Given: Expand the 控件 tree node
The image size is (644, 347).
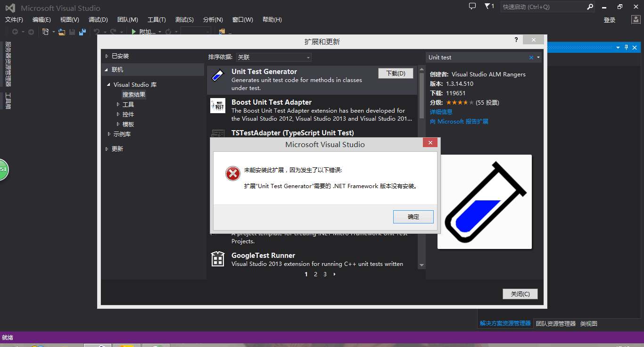Looking at the screenshot, I should click(x=118, y=114).
